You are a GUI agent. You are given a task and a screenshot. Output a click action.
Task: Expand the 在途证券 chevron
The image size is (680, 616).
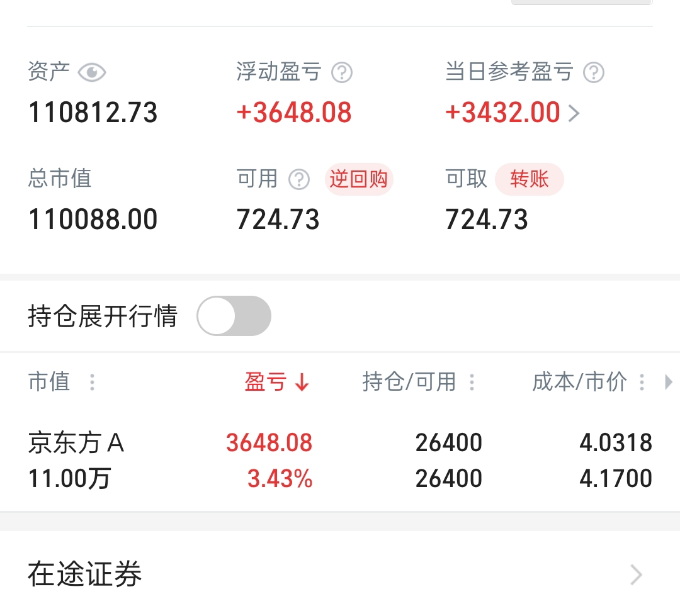pos(636,575)
